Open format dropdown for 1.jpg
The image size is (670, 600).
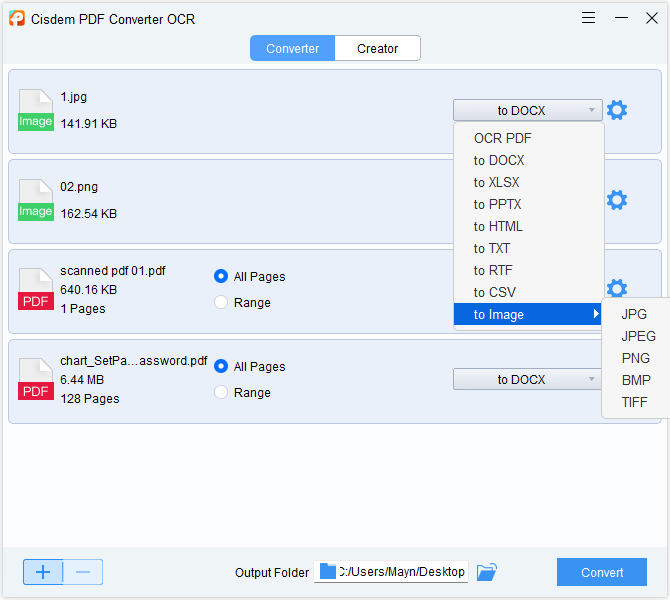[528, 110]
